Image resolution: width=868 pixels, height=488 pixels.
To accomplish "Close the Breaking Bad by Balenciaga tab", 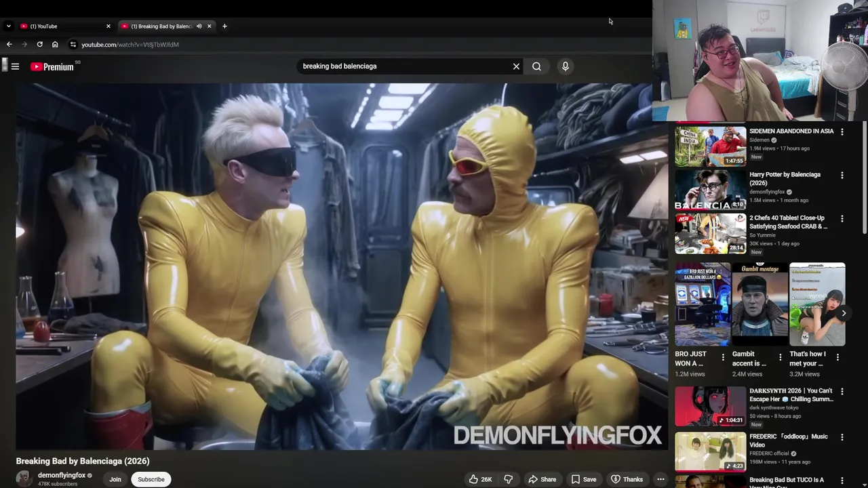I will pyautogui.click(x=209, y=26).
